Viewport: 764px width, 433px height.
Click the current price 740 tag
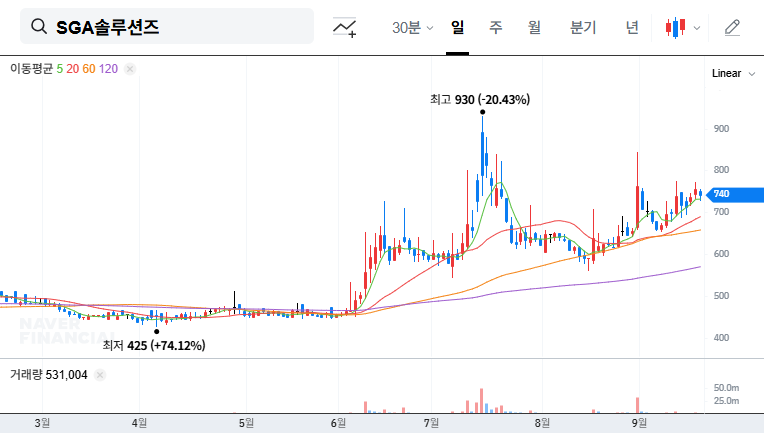[x=720, y=194]
